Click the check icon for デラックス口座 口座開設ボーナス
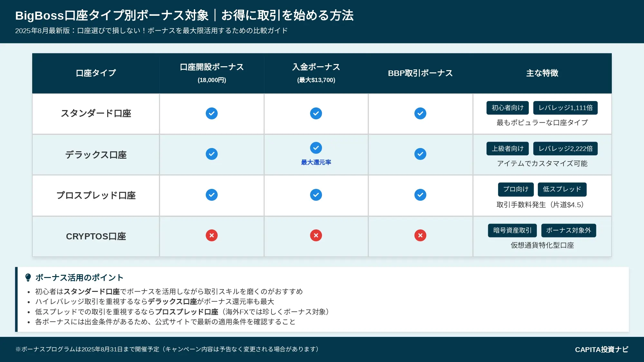The height and width of the screenshot is (362, 644). point(212,154)
